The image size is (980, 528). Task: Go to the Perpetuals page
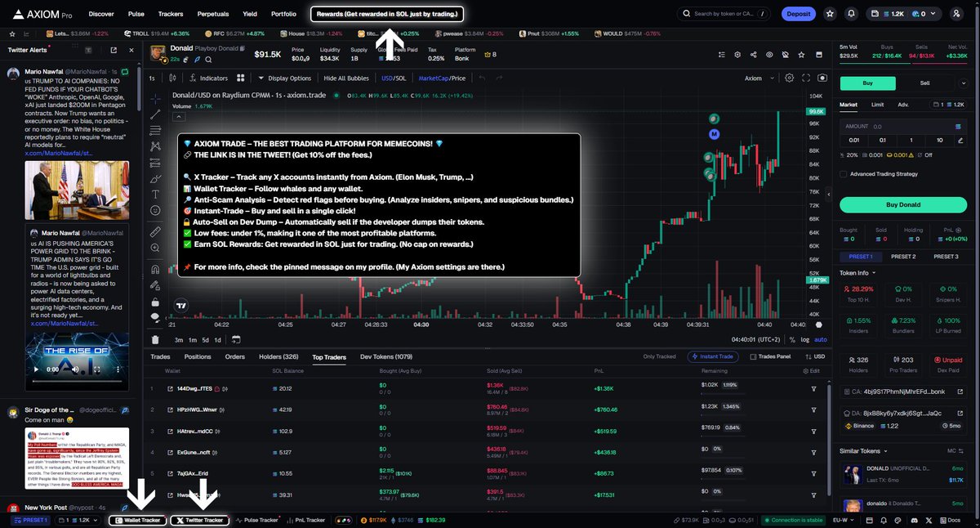click(x=212, y=14)
